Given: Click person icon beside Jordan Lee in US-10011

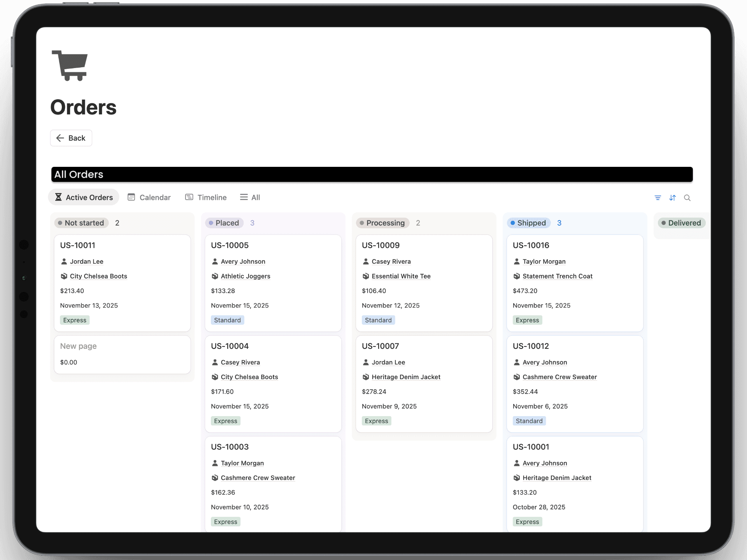Looking at the screenshot, I should (64, 261).
